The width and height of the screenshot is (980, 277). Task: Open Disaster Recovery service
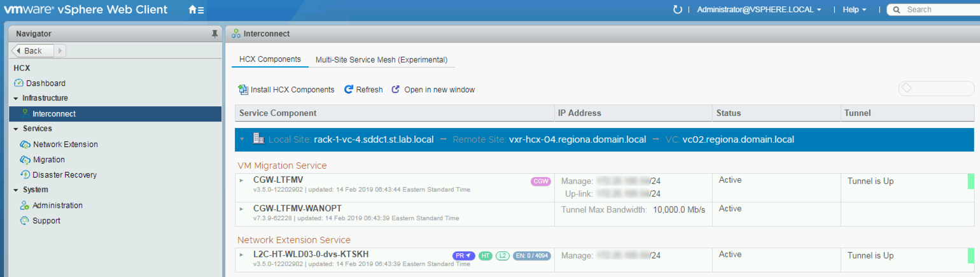(x=64, y=175)
